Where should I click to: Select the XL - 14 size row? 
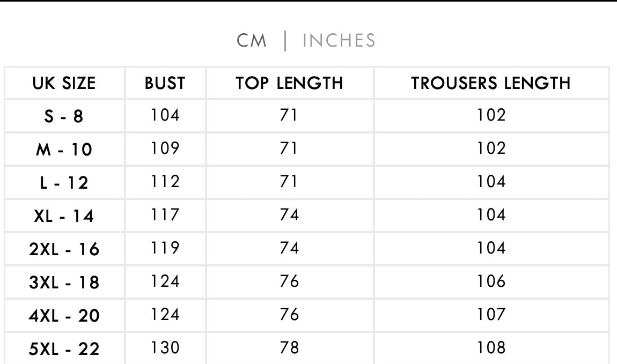64,216
